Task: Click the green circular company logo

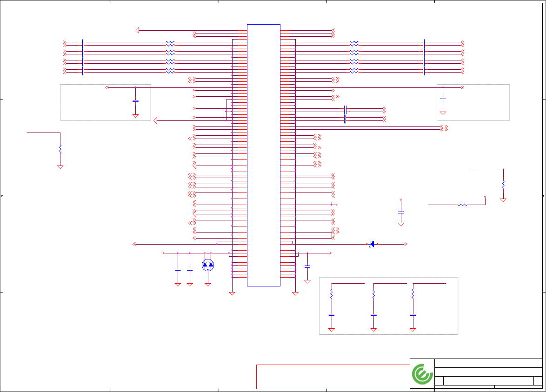Action: [x=422, y=374]
